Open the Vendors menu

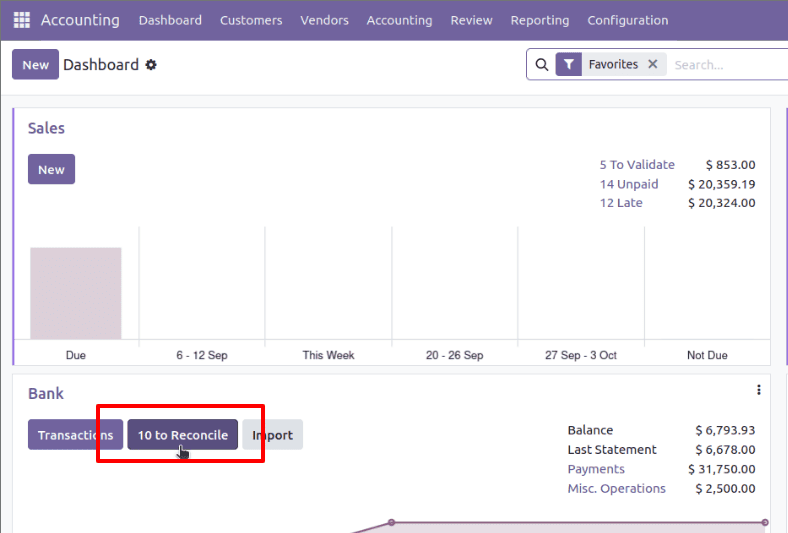tap(325, 20)
